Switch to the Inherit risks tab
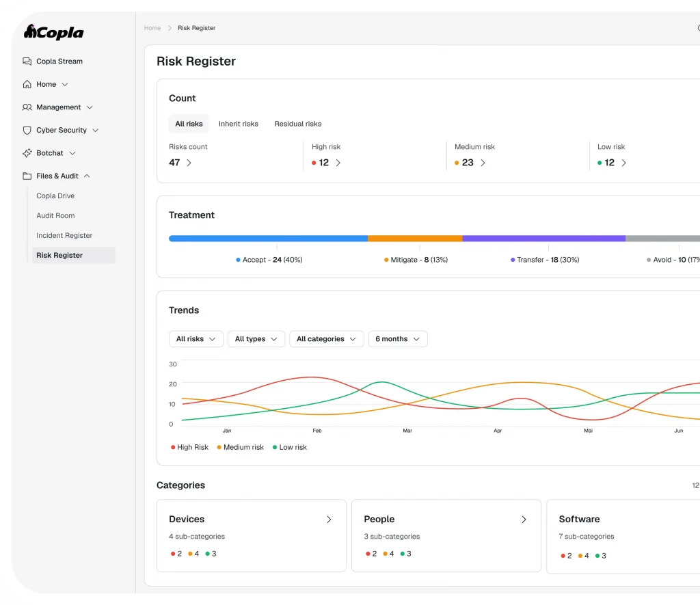 pyautogui.click(x=238, y=124)
